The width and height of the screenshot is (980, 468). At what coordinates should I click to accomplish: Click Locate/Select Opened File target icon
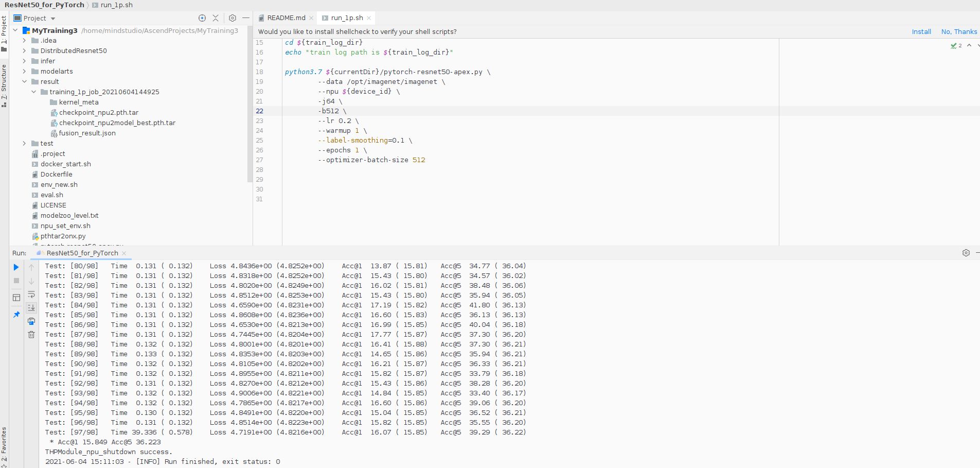202,18
